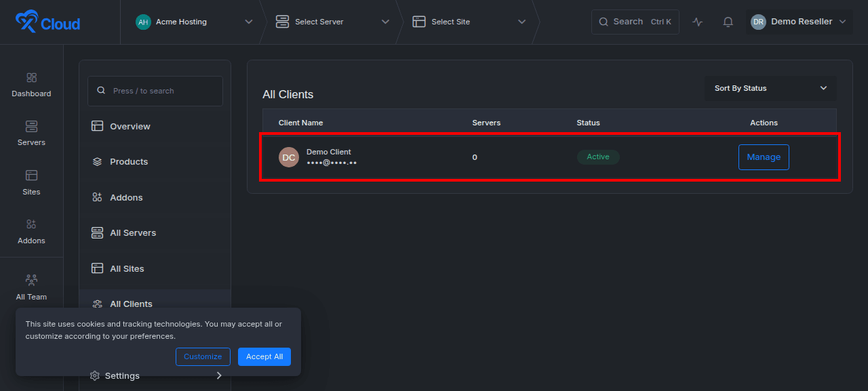Click the Demo Client name
Screen dimensions: 868x391
[329, 152]
